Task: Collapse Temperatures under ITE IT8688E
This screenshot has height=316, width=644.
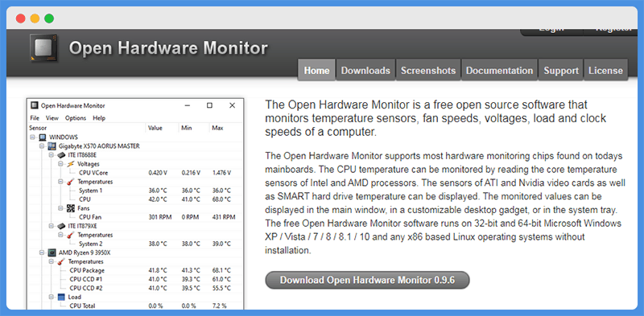Action: tap(60, 182)
